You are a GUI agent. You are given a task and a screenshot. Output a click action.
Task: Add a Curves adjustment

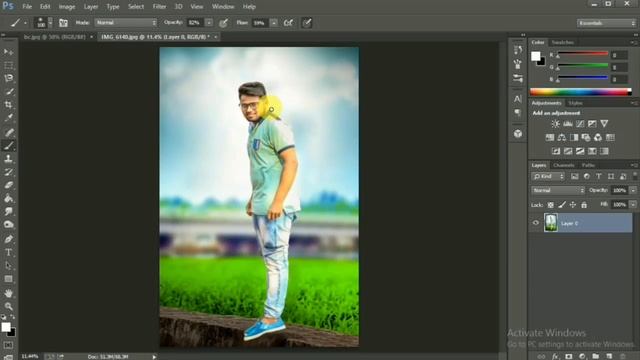[x=580, y=124]
